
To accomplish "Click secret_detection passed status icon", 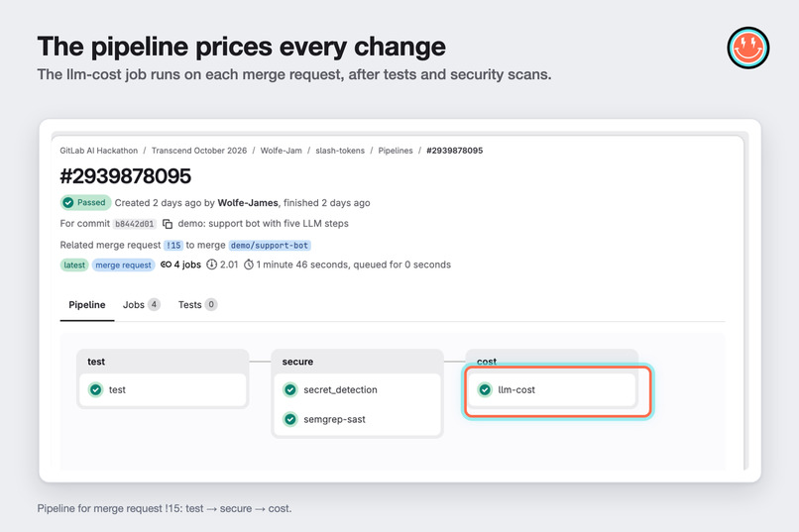I will [x=289, y=390].
